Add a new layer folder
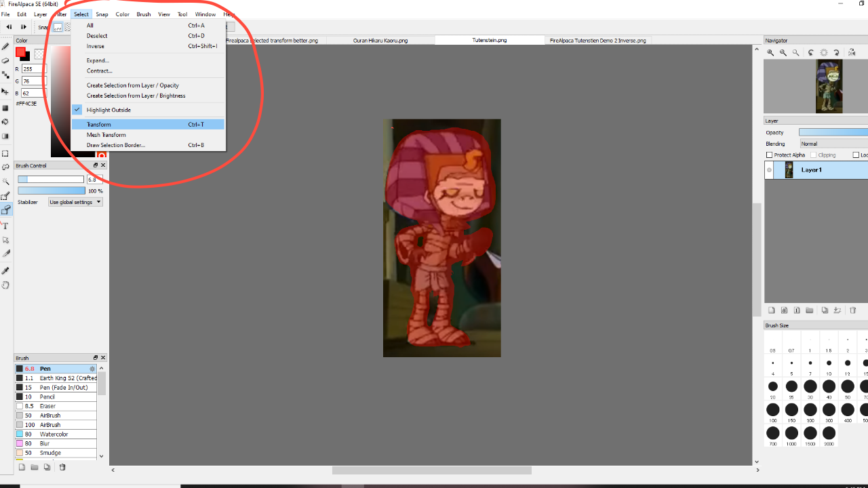 810,310
